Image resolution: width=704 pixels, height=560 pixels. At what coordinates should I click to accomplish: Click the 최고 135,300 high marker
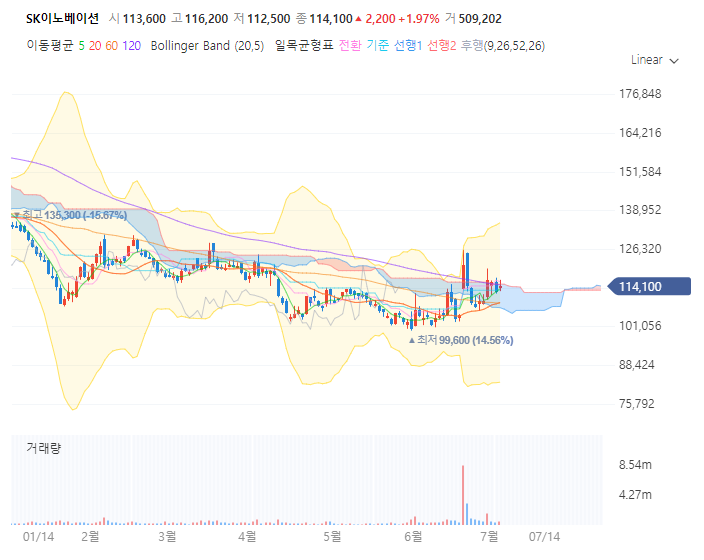(70, 215)
